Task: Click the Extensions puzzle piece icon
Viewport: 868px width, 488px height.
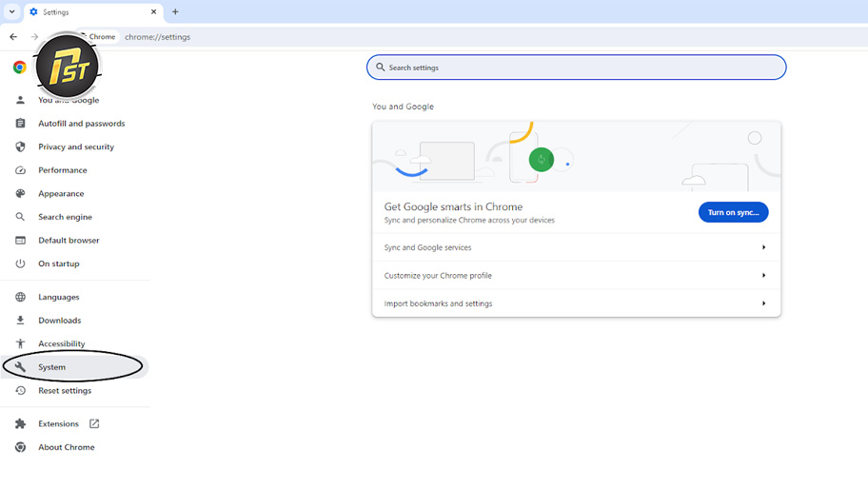Action: [x=21, y=424]
